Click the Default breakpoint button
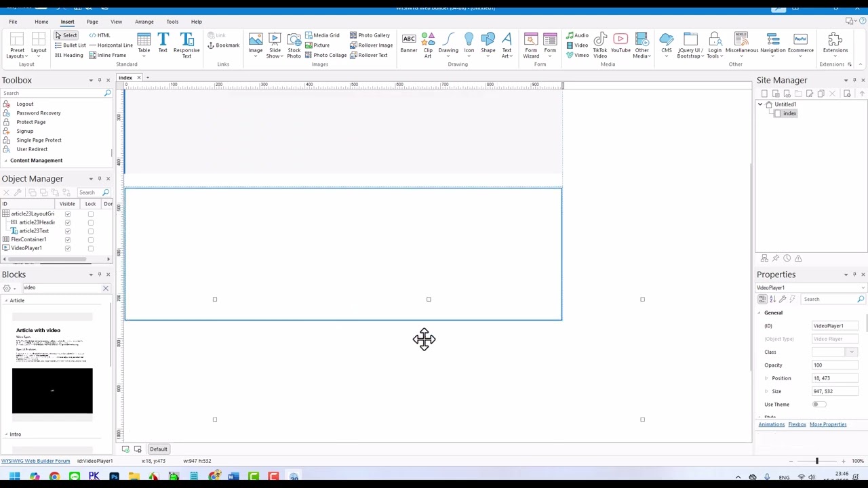The width and height of the screenshot is (868, 488). click(x=158, y=449)
